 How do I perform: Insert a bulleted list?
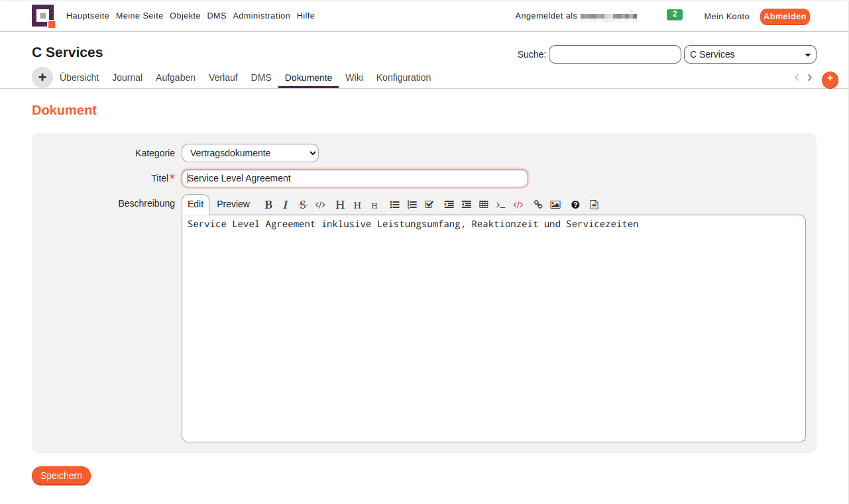pos(394,205)
